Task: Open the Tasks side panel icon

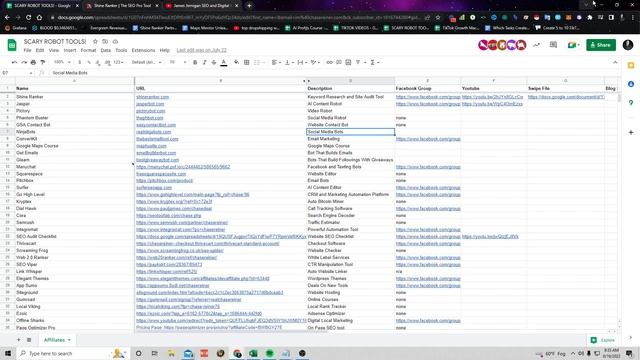Action: tap(631, 84)
